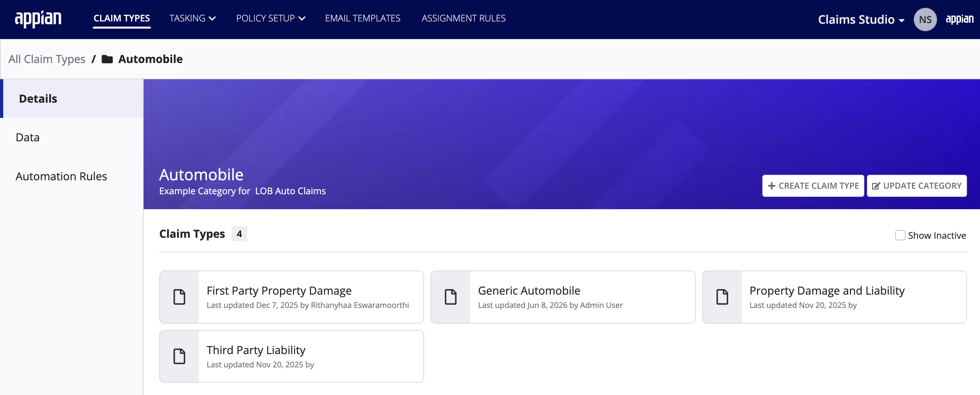Select the Automation Rules sidebar item

71,176
